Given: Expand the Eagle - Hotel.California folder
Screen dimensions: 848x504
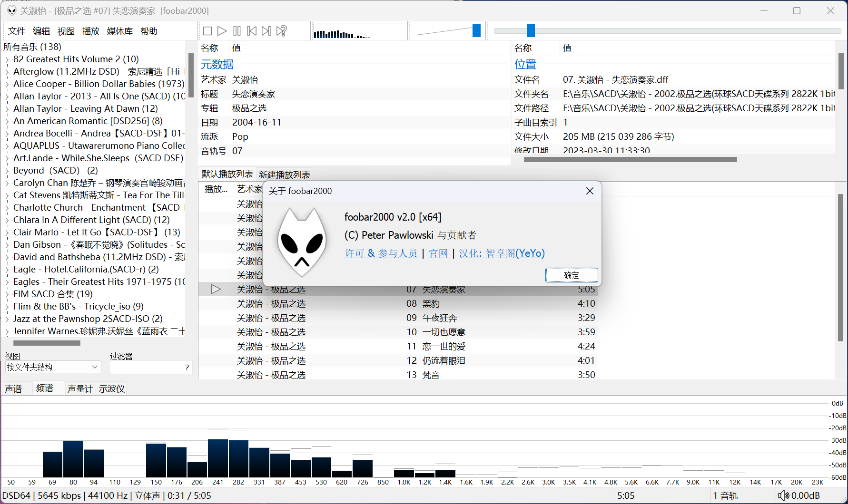Looking at the screenshot, I should 7,270.
